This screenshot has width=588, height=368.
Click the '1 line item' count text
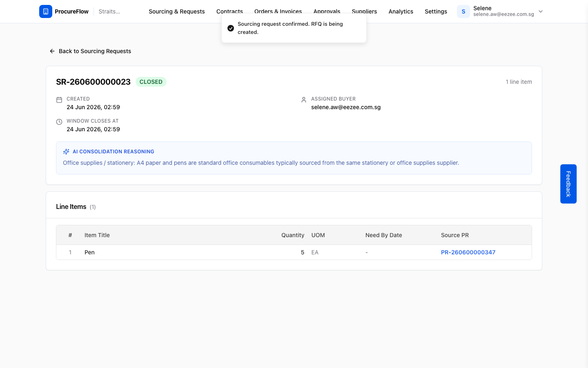coord(519,82)
